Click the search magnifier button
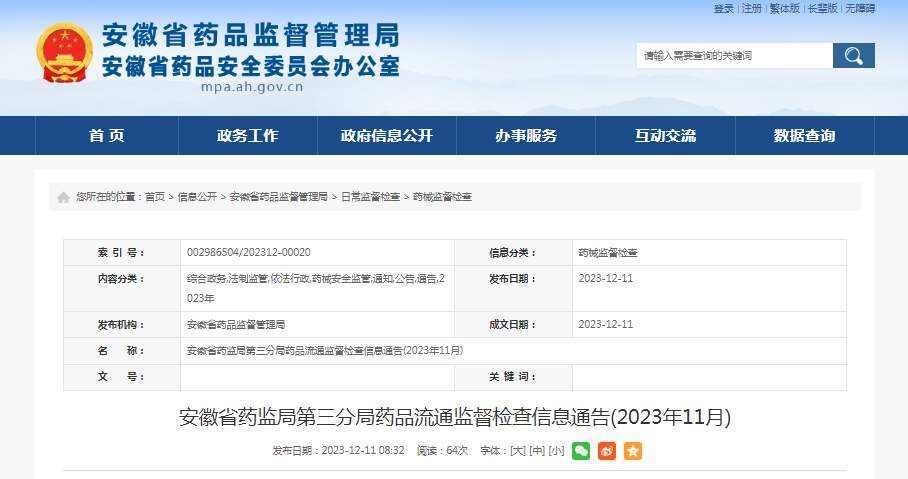 click(x=854, y=56)
